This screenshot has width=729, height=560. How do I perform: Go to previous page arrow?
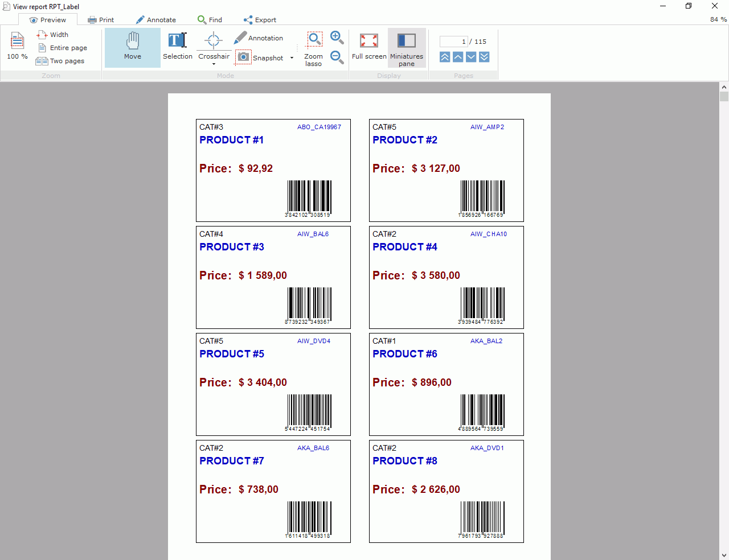coord(458,57)
